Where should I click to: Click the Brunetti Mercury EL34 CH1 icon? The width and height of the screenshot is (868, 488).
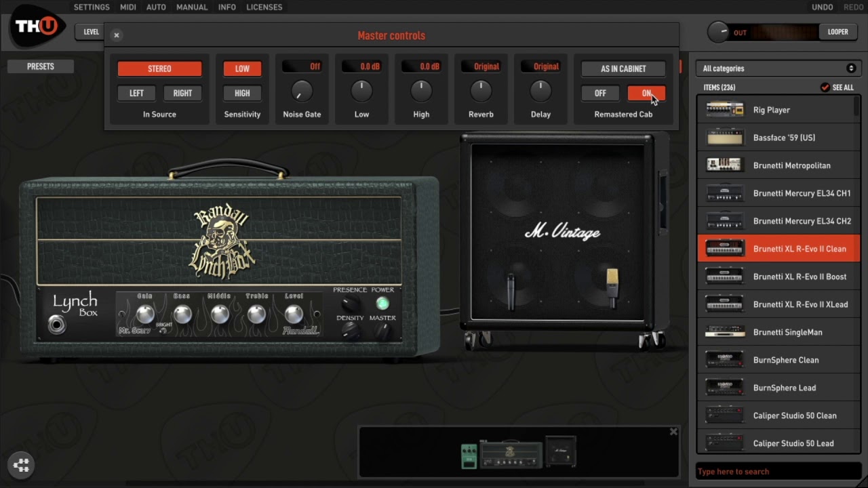click(724, 192)
